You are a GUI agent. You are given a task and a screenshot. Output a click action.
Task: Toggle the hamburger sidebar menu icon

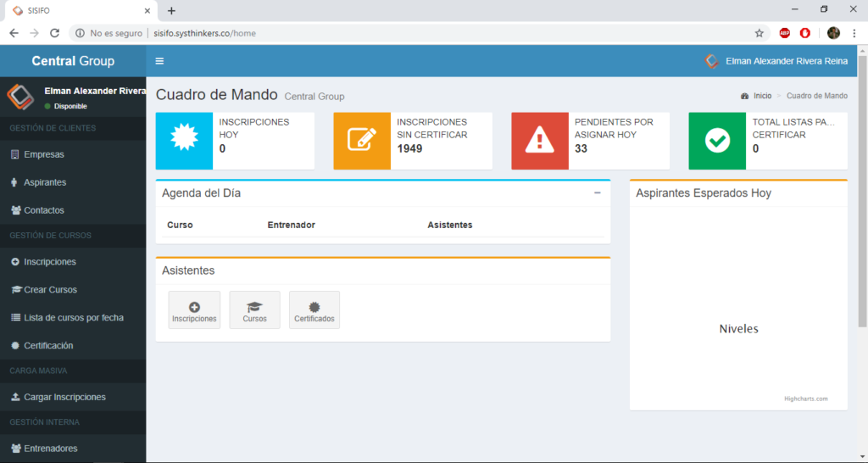(x=159, y=61)
